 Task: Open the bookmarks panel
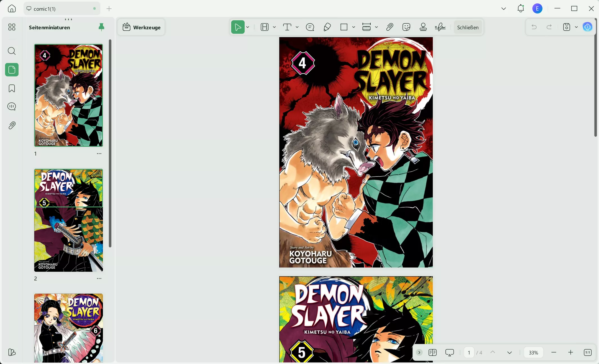12,88
